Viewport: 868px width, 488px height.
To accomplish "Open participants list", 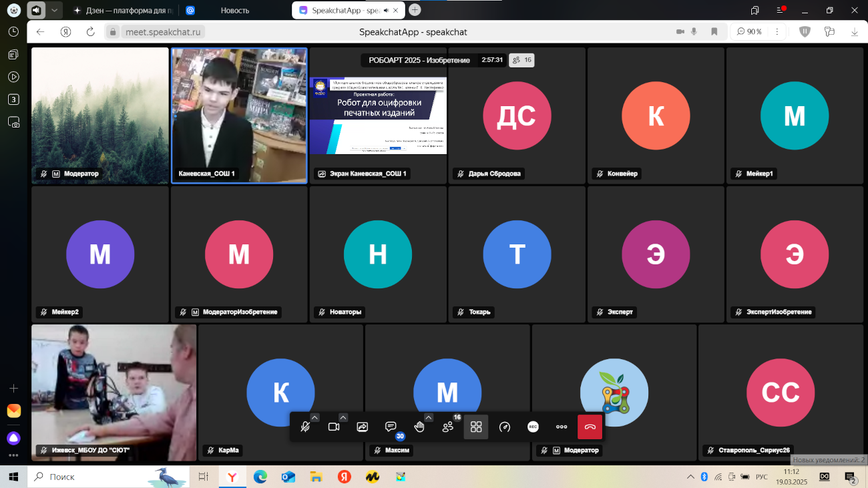I will click(x=448, y=427).
